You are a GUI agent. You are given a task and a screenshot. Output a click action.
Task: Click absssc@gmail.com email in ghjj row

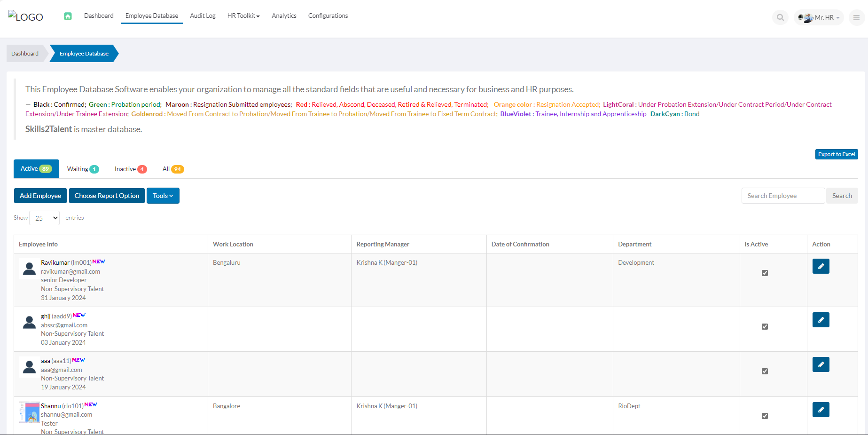coord(64,325)
